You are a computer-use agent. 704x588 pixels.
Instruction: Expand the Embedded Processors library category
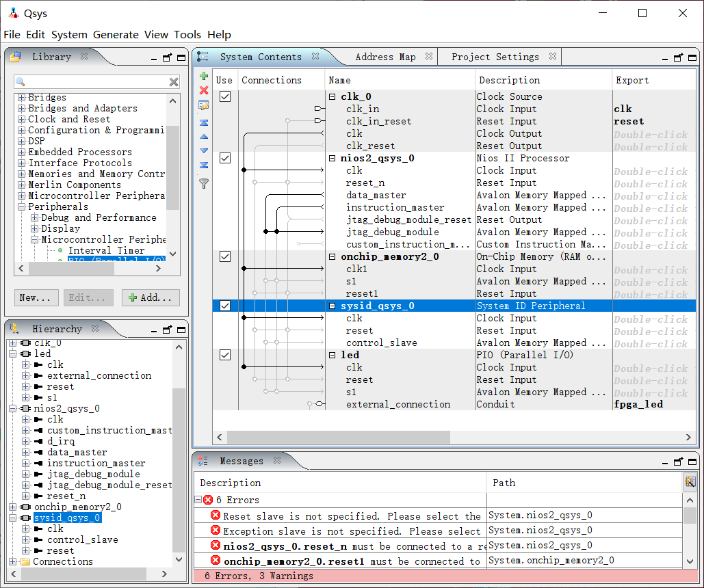[21, 152]
